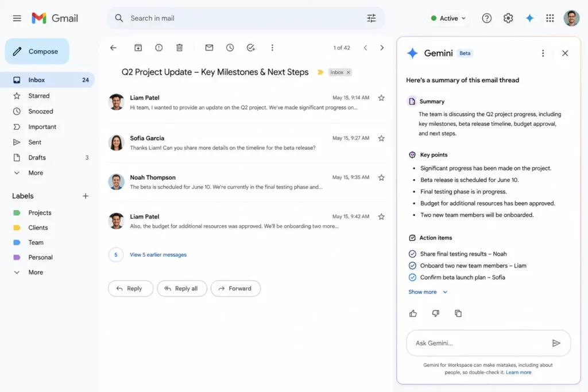
Task: Send the Ask Gemini prompt
Action: tap(556, 343)
